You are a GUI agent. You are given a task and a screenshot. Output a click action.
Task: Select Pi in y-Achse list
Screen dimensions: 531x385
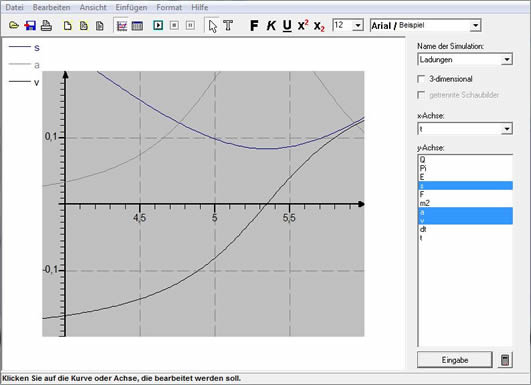[x=465, y=168]
